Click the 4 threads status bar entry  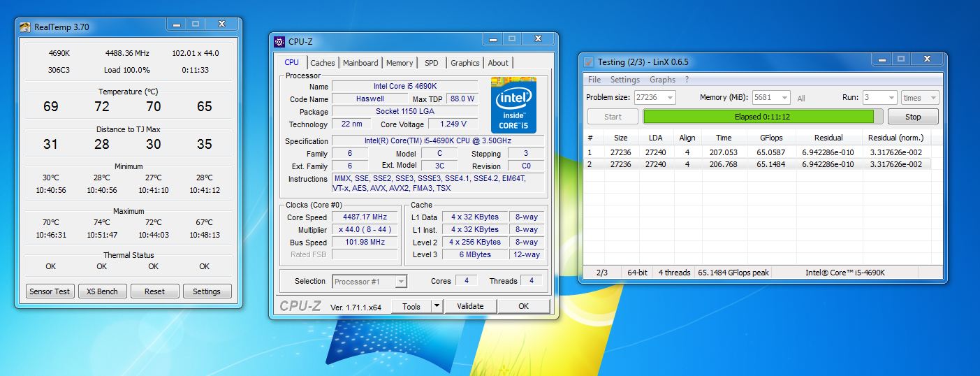point(674,273)
